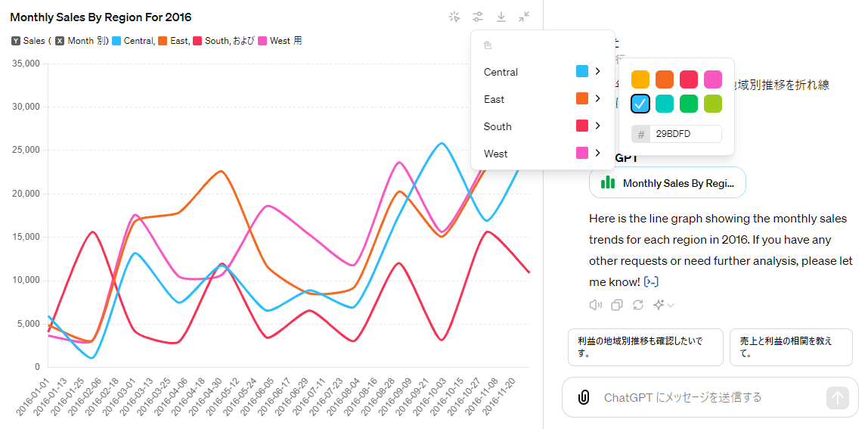Expand East color options chevron
Image resolution: width=868 pixels, height=429 pixels.
click(597, 98)
